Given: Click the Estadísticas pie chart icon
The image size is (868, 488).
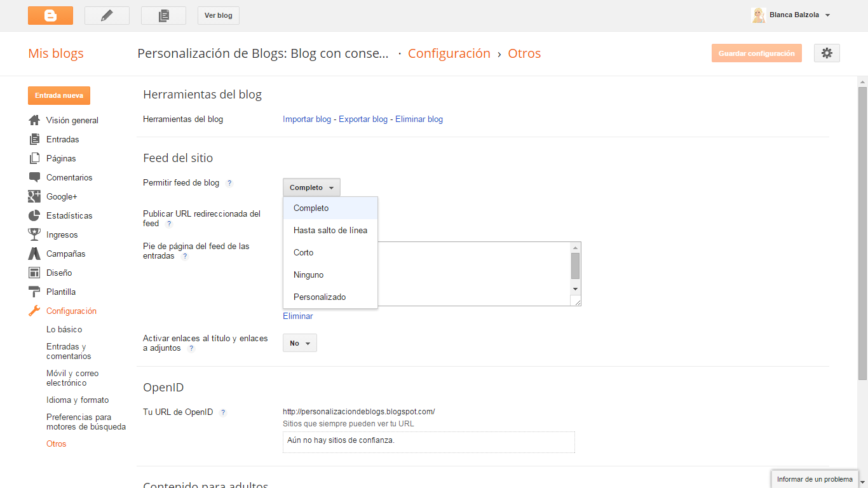Looking at the screenshot, I should (x=34, y=215).
